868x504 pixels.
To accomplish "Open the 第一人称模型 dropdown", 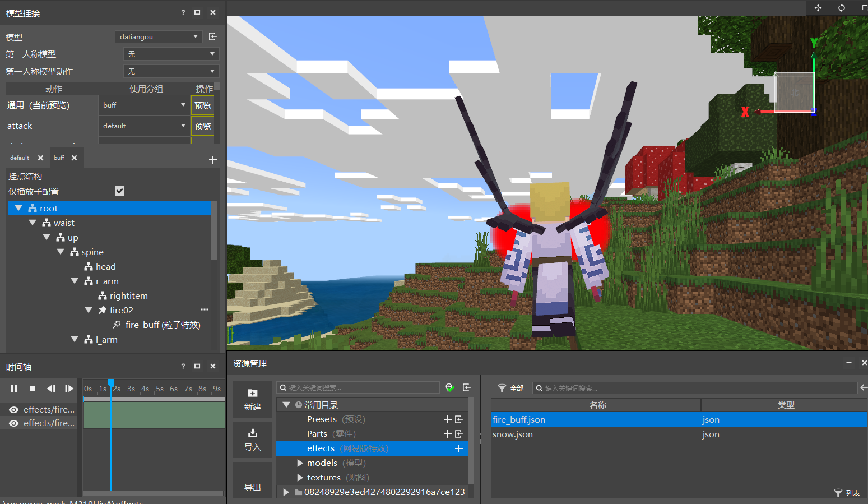I will [171, 54].
